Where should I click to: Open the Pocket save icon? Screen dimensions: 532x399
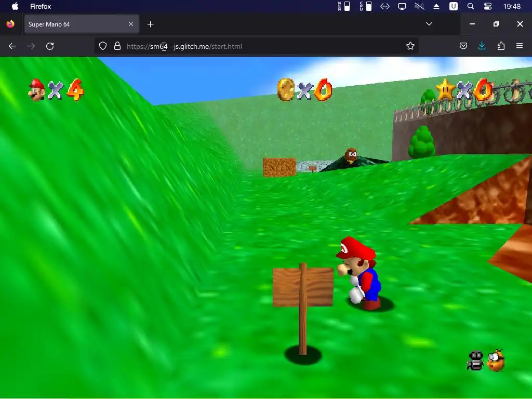coord(463,46)
